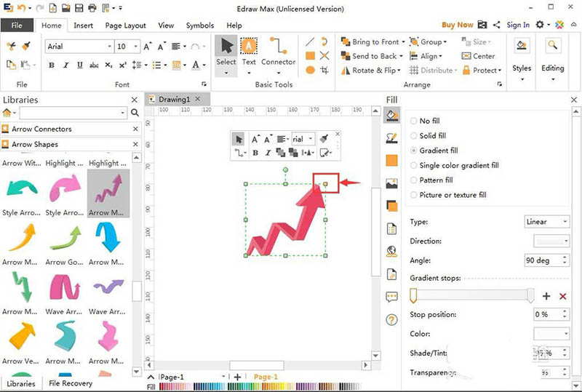Viewport: 582px width, 392px height.
Task: Click the Align button
Action: (x=426, y=56)
